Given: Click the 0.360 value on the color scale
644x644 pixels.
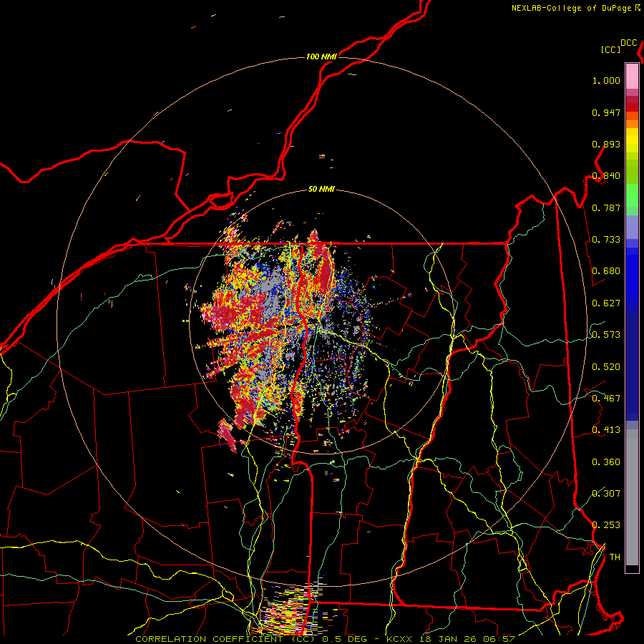Looking at the screenshot, I should (606, 462).
